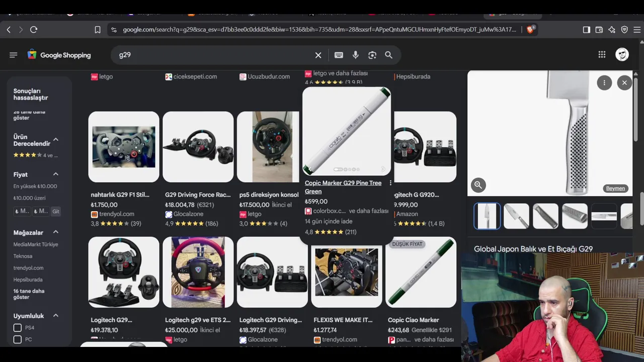The height and width of the screenshot is (362, 644).
Task: Filter price to ₺10.000 üzeri
Action: point(30,198)
